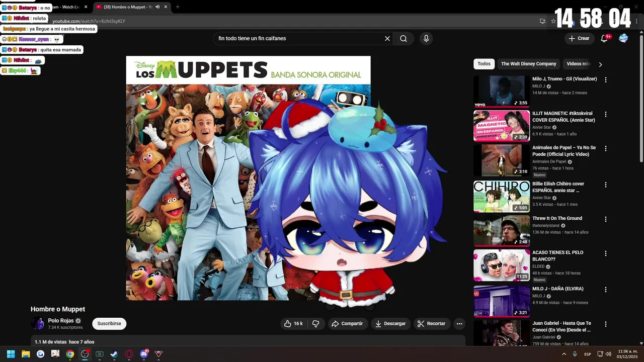
Task: Show hidden system tray icons
Action: (x=564, y=354)
